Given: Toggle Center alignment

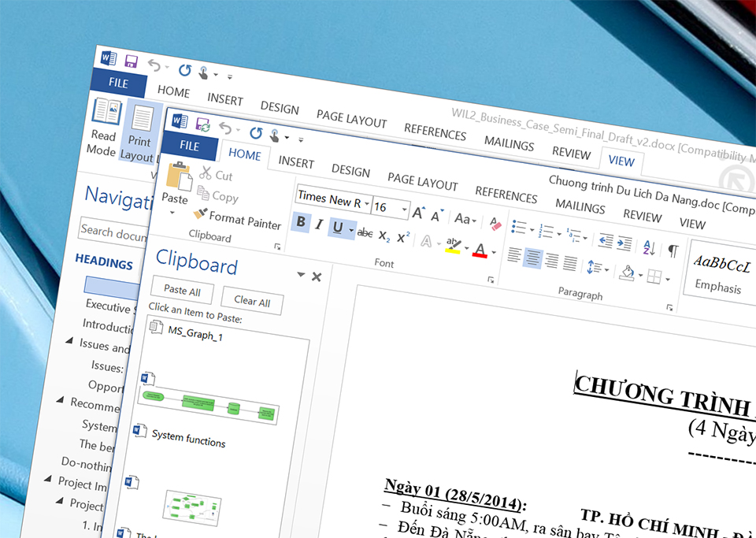Looking at the screenshot, I should pos(532,258).
